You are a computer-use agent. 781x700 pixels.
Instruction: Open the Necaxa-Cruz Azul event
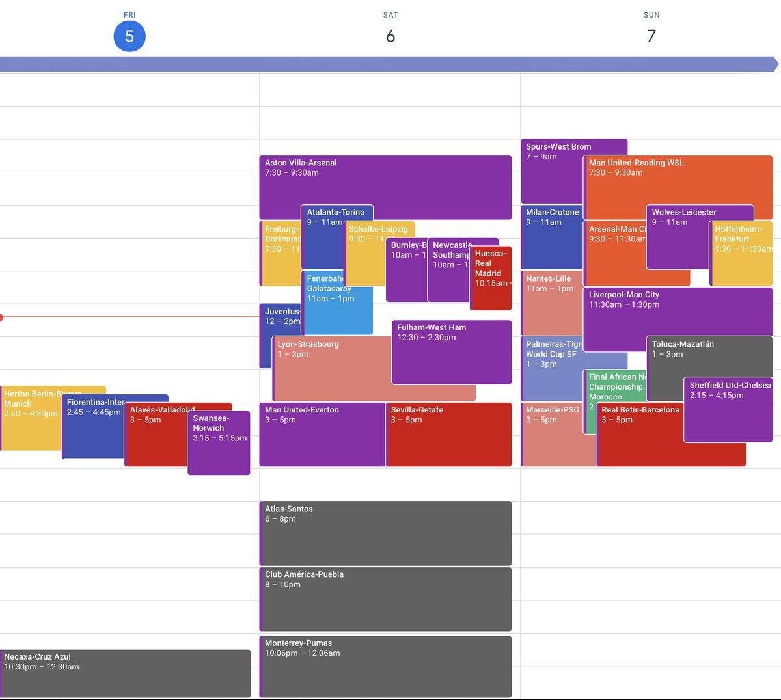(125, 673)
